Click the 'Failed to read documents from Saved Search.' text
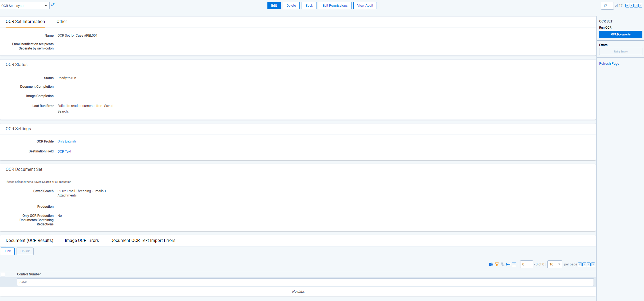The image size is (644, 301). tap(85, 109)
